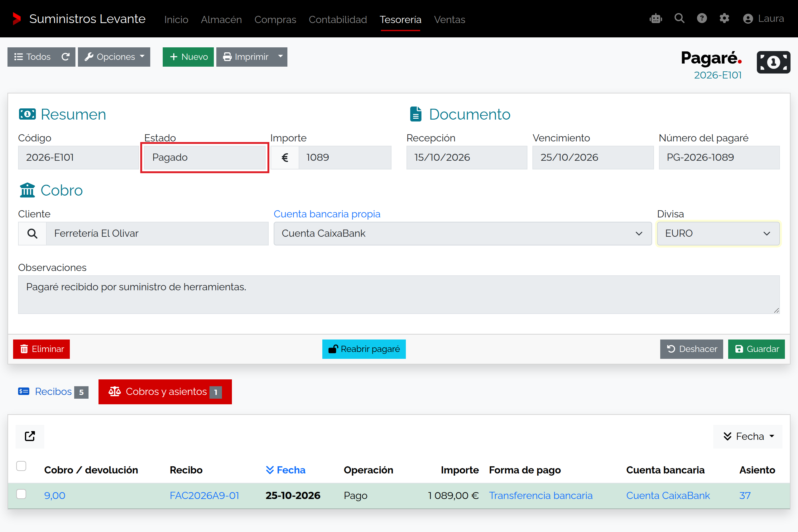This screenshot has width=798, height=532.
Task: Open Ventas menu
Action: tap(449, 19)
